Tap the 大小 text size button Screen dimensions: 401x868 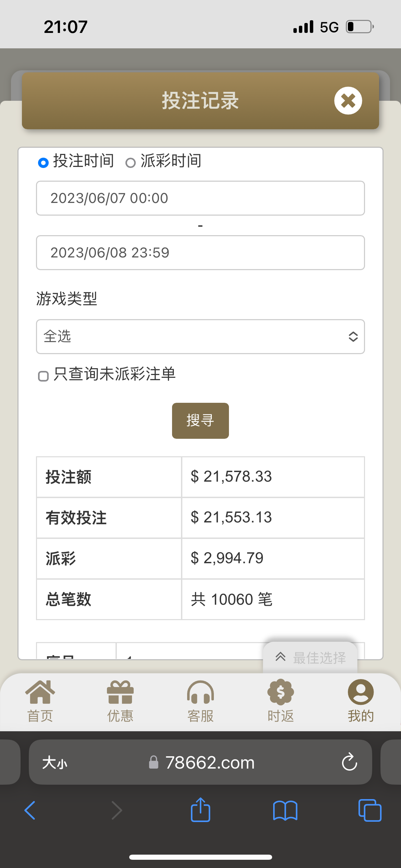pos(55,763)
